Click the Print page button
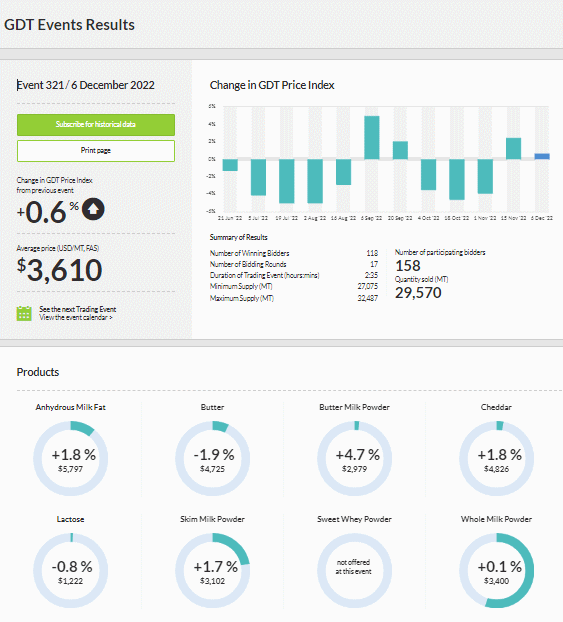Screen dimensions: 563x622 click(96, 151)
